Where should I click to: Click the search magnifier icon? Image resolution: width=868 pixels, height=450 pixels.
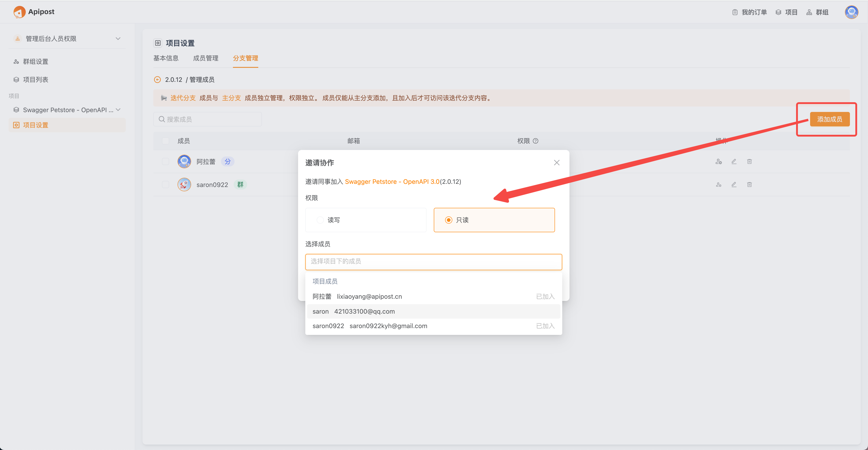tap(162, 119)
